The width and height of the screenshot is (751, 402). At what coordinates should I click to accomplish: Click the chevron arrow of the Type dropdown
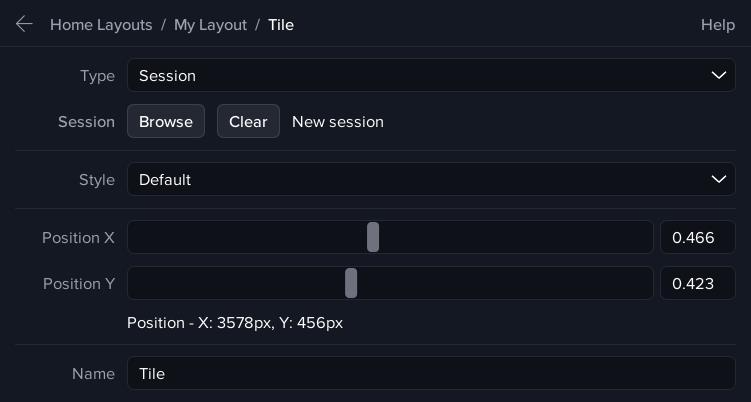[x=718, y=76]
